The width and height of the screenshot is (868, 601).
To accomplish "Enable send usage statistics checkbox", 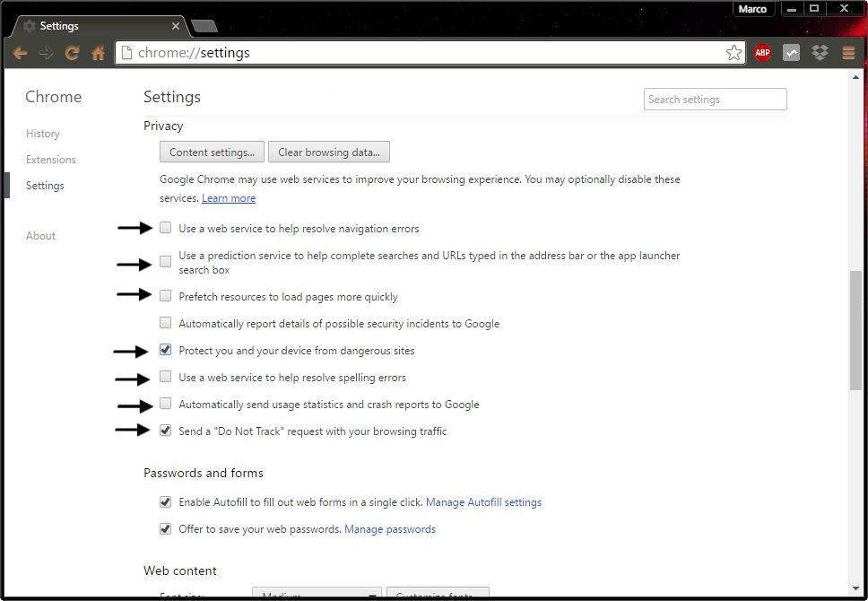I will click(x=166, y=404).
